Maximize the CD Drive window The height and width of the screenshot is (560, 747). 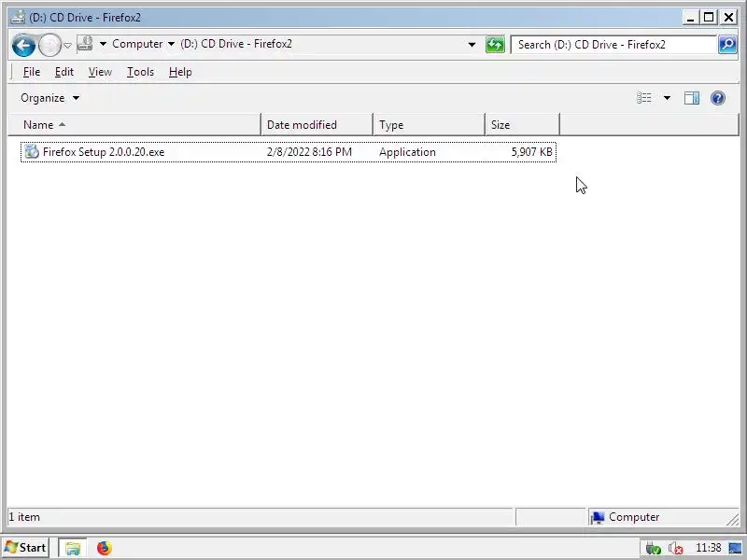pyautogui.click(x=709, y=18)
